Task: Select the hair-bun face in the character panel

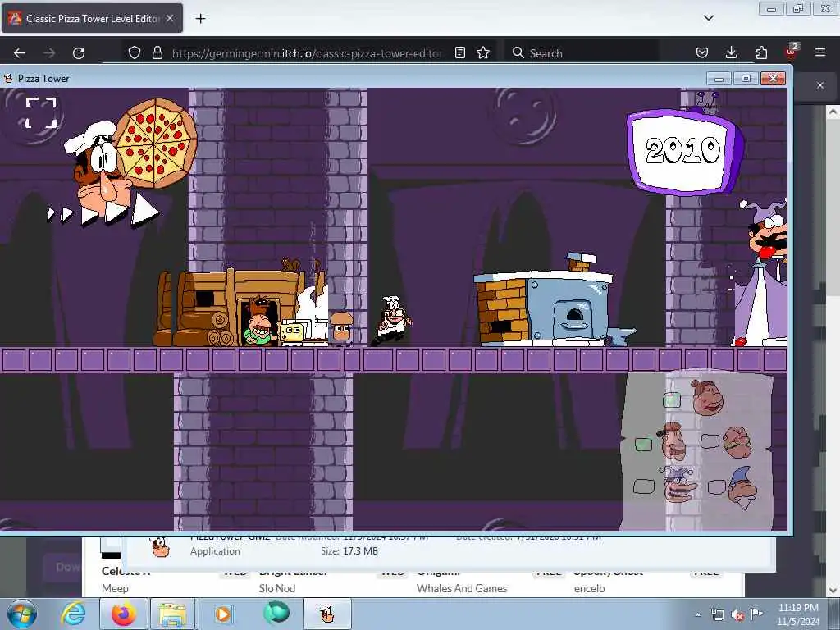Action: (x=707, y=398)
